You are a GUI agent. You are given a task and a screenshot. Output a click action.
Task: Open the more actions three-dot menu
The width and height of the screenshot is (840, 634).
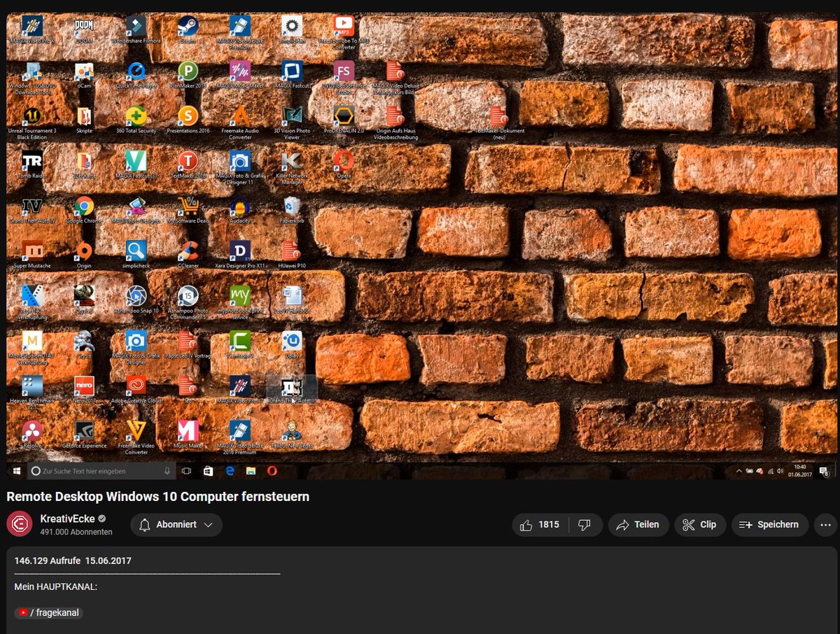point(826,525)
